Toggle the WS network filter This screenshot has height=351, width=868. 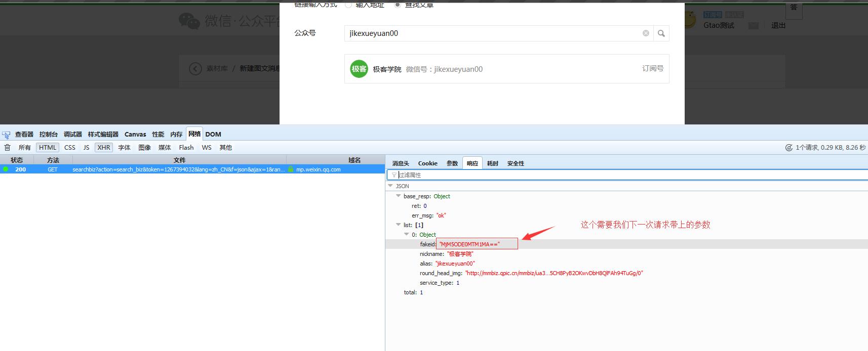tap(207, 148)
